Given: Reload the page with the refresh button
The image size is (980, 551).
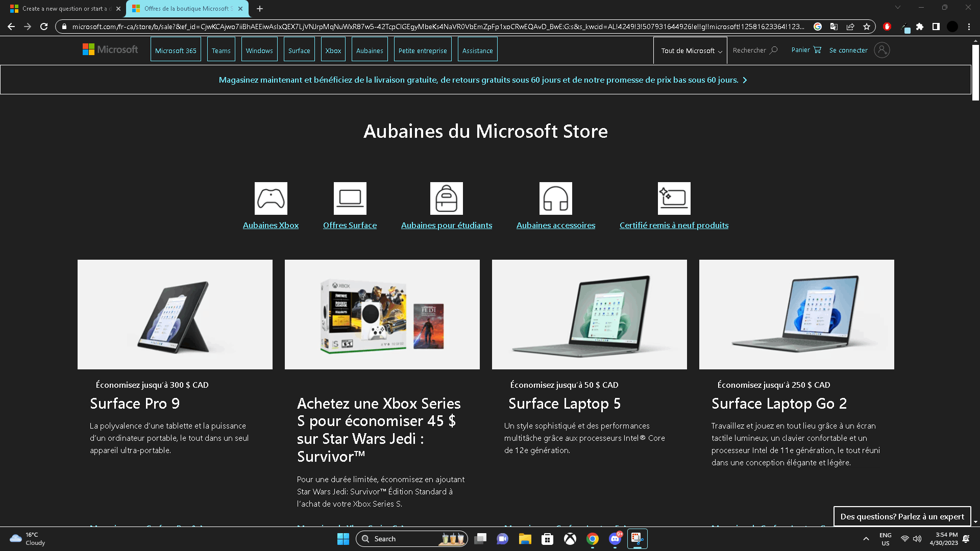Looking at the screenshot, I should pyautogui.click(x=44, y=27).
